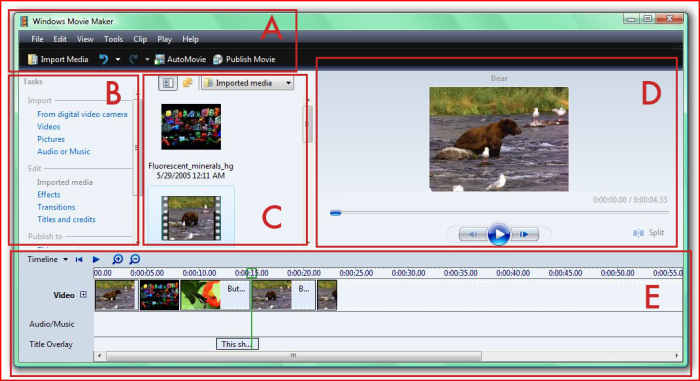This screenshot has height=381, width=700.
Task: Select the last short clip on the Video track
Action: pyautogui.click(x=327, y=295)
